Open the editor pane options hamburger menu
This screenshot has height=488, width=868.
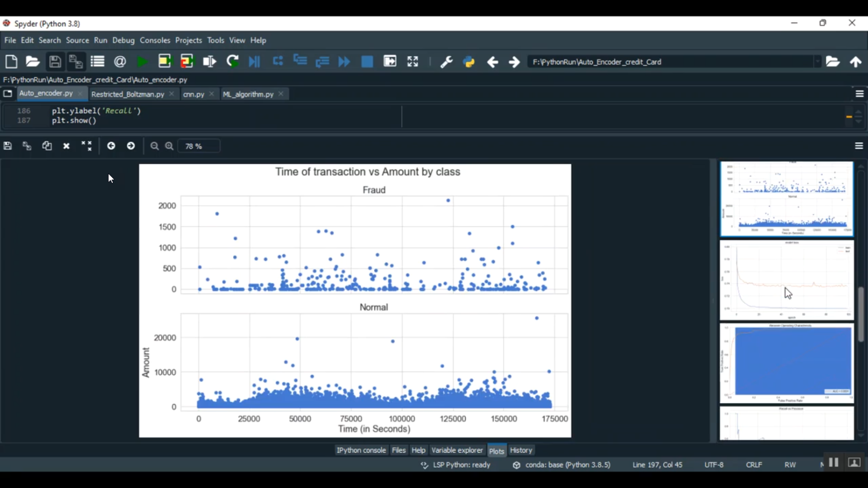click(x=859, y=94)
